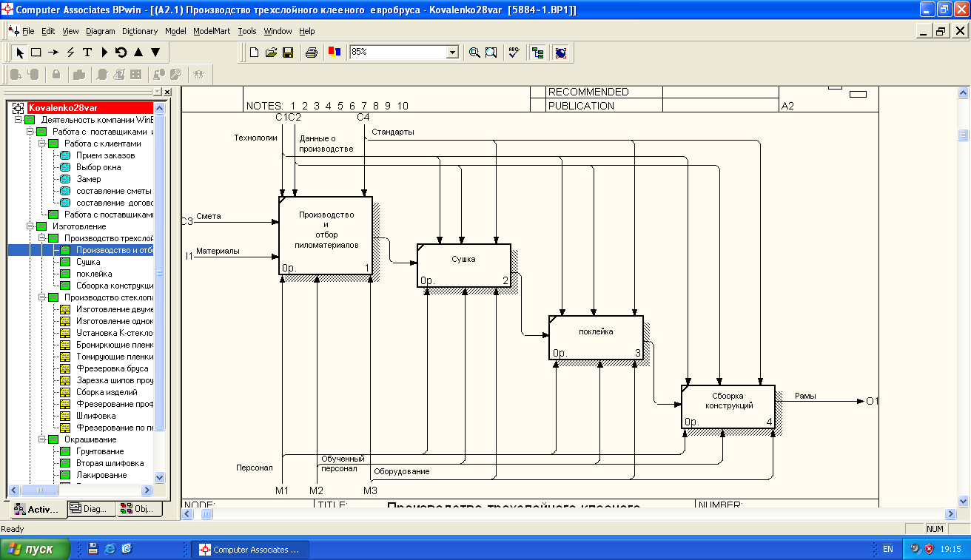Select Сушка in the tree
The image size is (971, 560).
tap(88, 262)
